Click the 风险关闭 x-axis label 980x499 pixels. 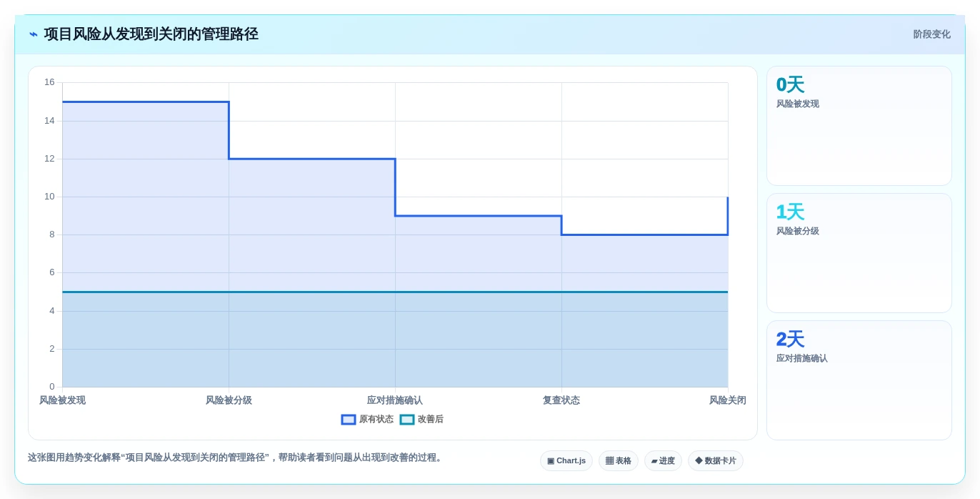[x=728, y=400]
